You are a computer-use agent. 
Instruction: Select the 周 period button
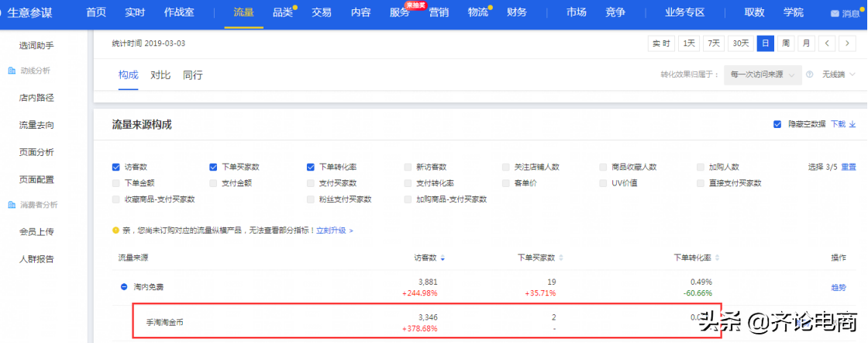click(786, 43)
